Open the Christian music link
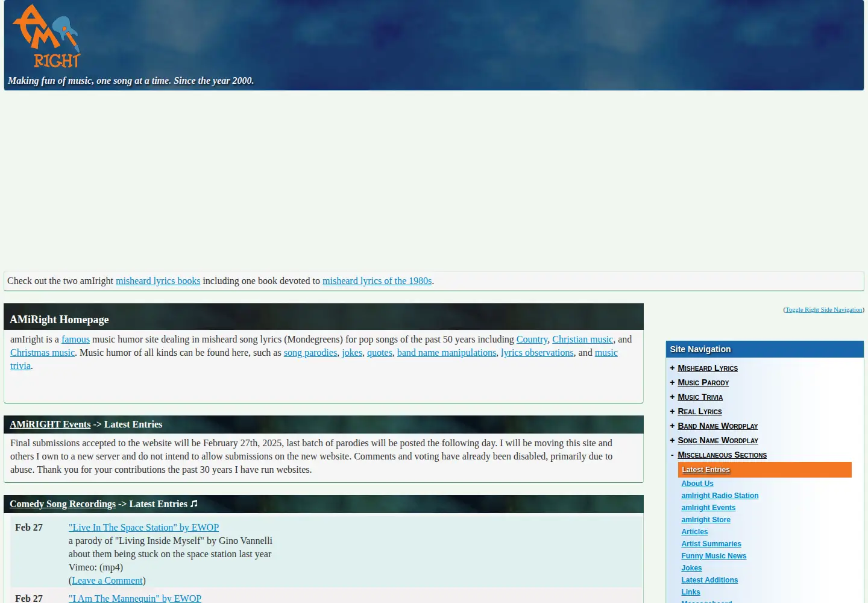The width and height of the screenshot is (868, 603). [582, 339]
